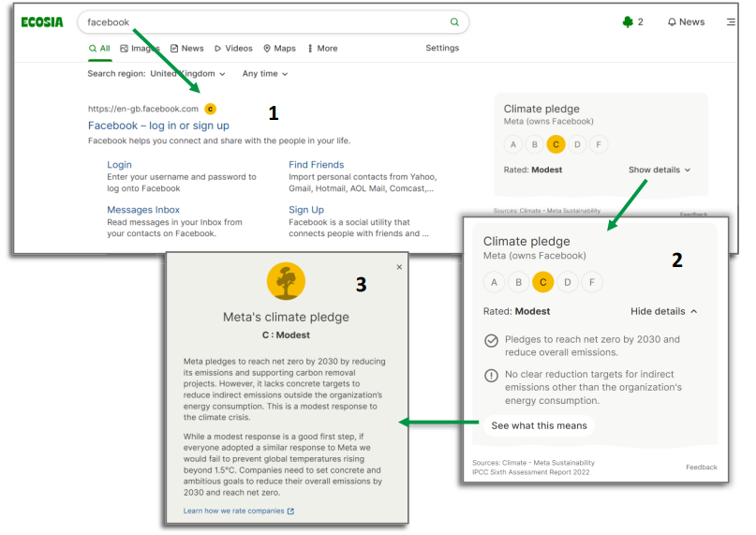Open the tree counter icon
This screenshot has width=756, height=535.
pyautogui.click(x=628, y=22)
